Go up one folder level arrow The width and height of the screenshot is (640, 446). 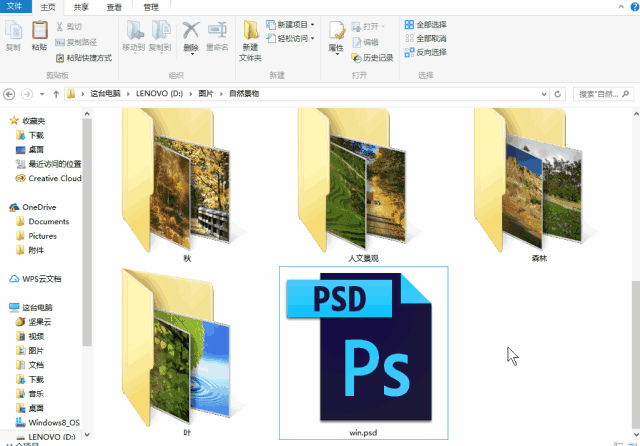(56, 94)
